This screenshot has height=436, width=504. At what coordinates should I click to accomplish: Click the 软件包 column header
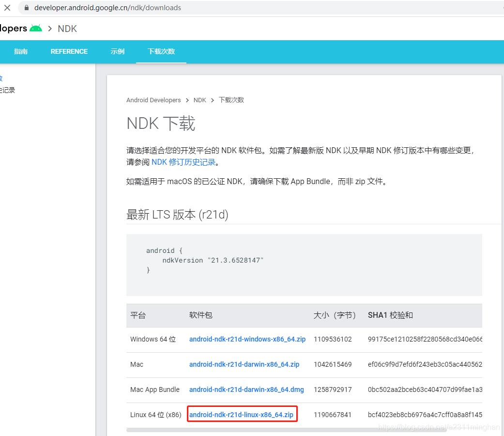click(201, 315)
